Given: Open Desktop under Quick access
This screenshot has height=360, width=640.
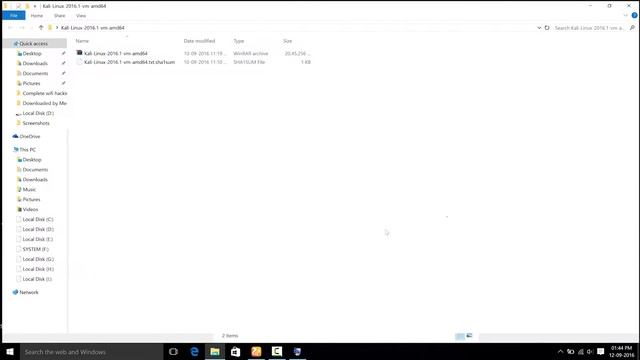Looking at the screenshot, I should 32,53.
